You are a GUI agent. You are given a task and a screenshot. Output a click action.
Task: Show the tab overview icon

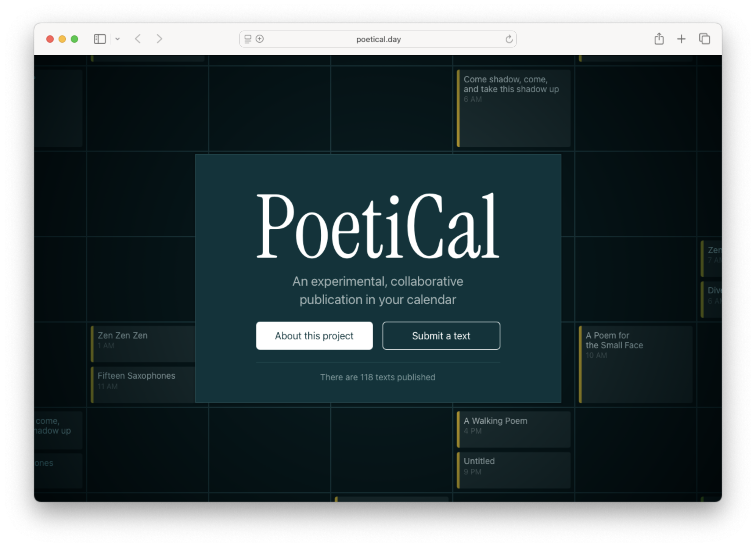(704, 39)
